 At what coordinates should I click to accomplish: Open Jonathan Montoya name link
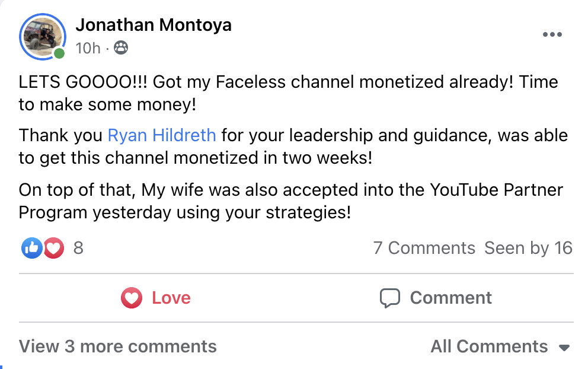tap(154, 26)
